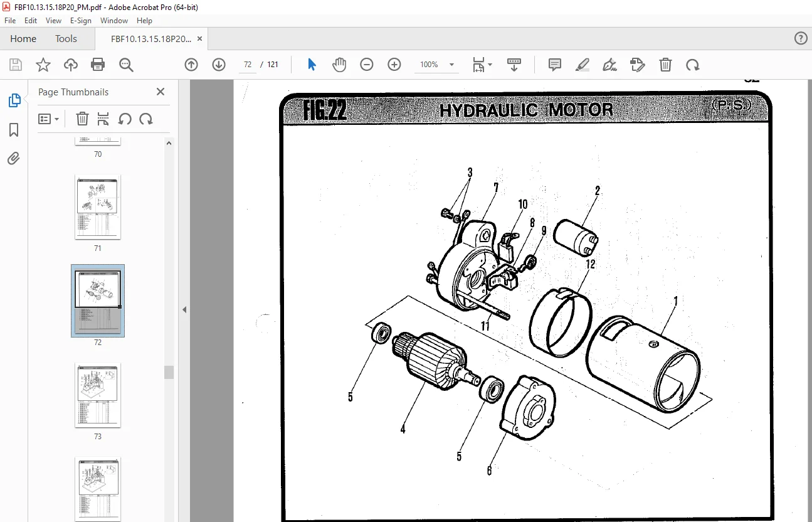Click the thumbnails panel extract pages icon

[103, 119]
